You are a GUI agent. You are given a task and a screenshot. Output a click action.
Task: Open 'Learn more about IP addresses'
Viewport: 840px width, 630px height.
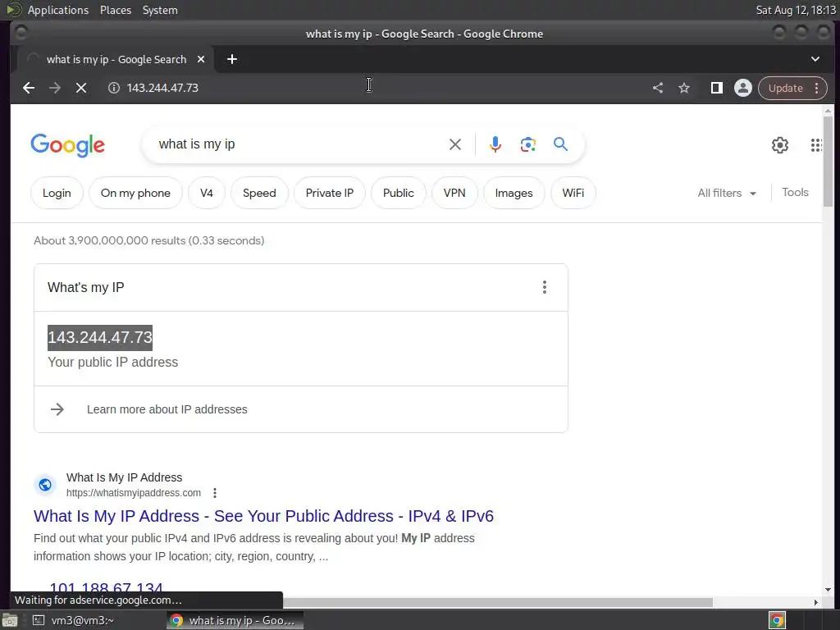coord(167,409)
